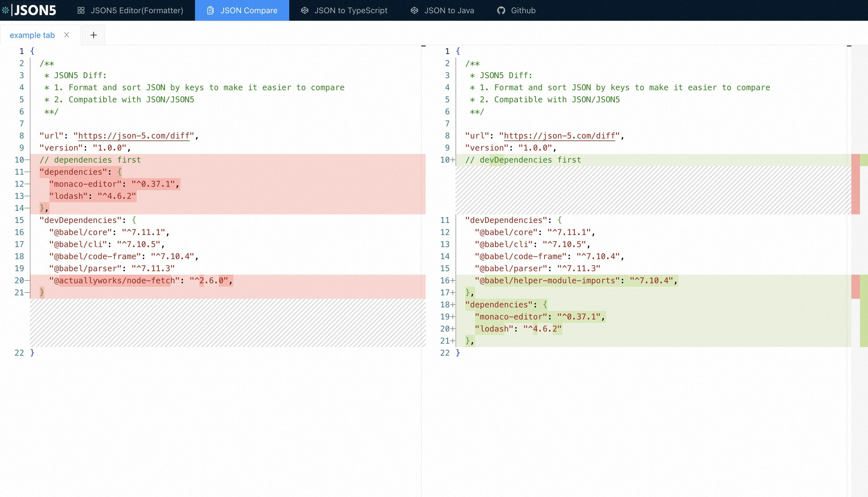This screenshot has width=868, height=497.
Task: Open a new tab with the plus icon
Action: coord(93,34)
